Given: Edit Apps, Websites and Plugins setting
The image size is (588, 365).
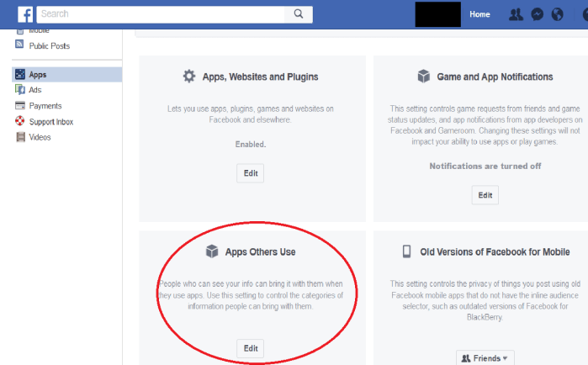Looking at the screenshot, I should tap(251, 173).
